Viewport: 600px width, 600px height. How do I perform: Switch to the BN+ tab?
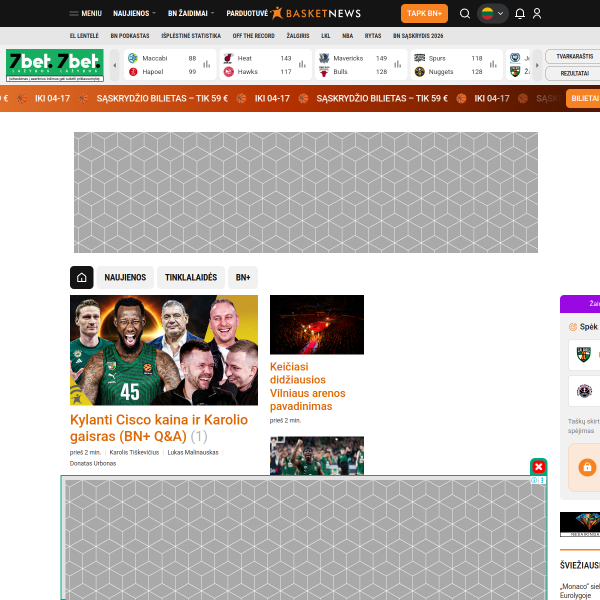click(243, 277)
